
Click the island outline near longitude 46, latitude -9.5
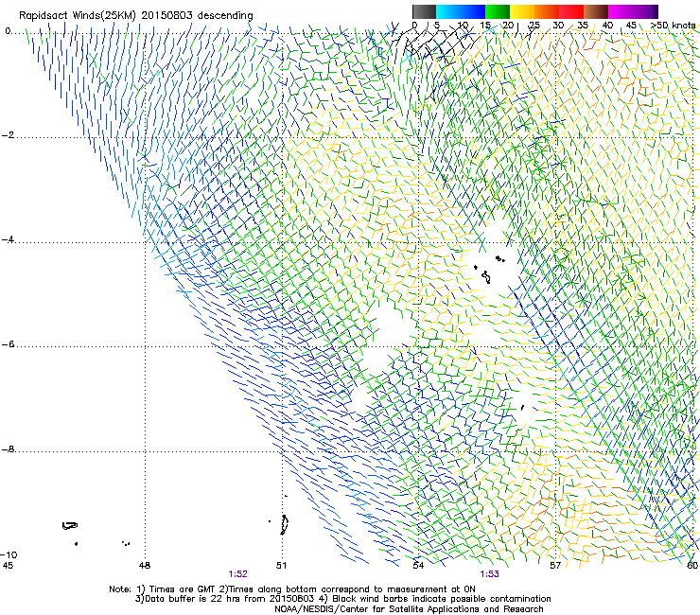click(x=70, y=526)
